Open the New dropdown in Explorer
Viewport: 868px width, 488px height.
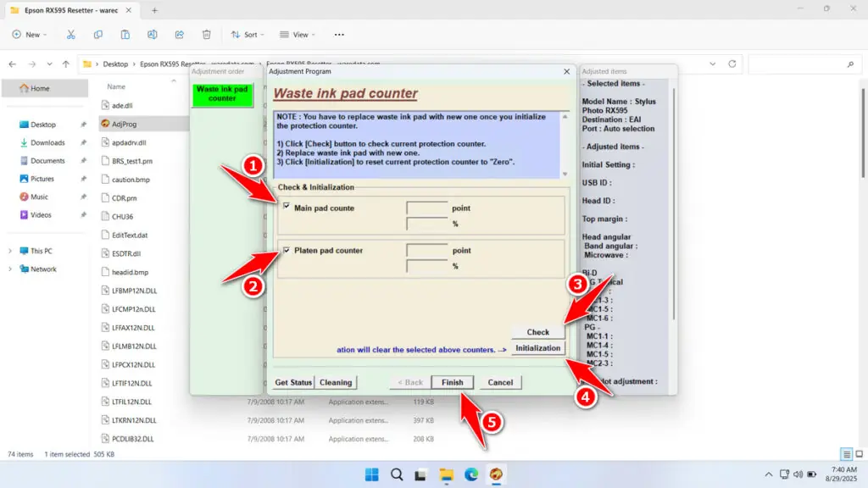[30, 34]
